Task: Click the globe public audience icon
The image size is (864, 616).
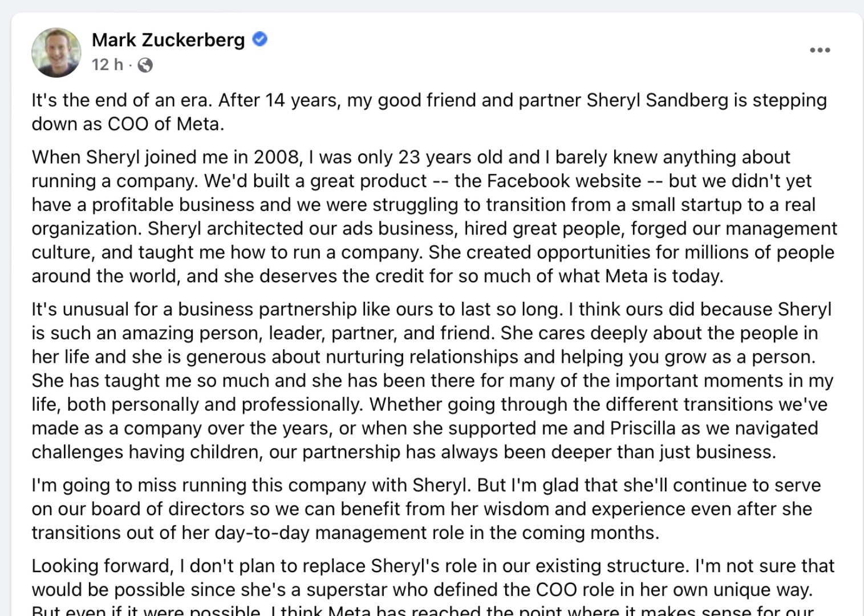Action: click(x=145, y=66)
